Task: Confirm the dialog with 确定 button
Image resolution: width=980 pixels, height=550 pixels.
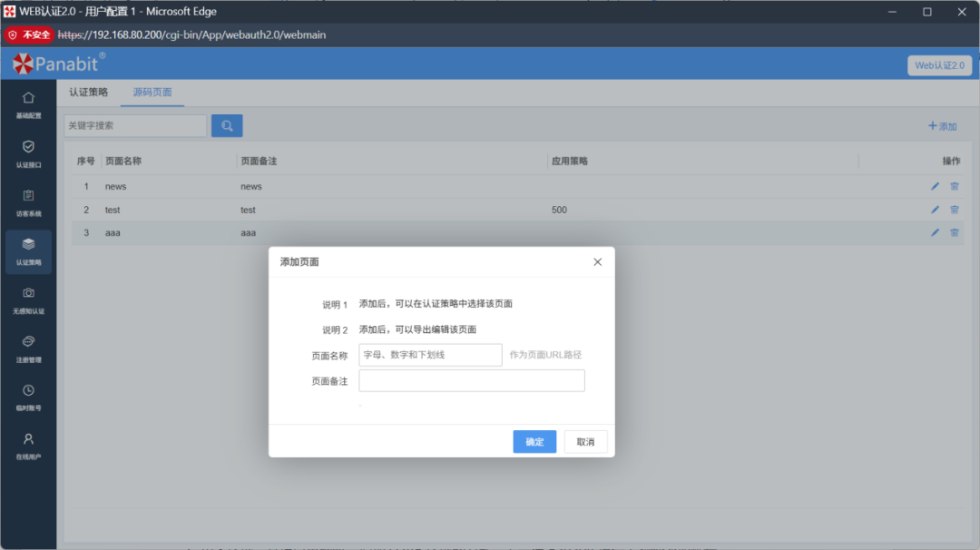Action: click(x=534, y=441)
